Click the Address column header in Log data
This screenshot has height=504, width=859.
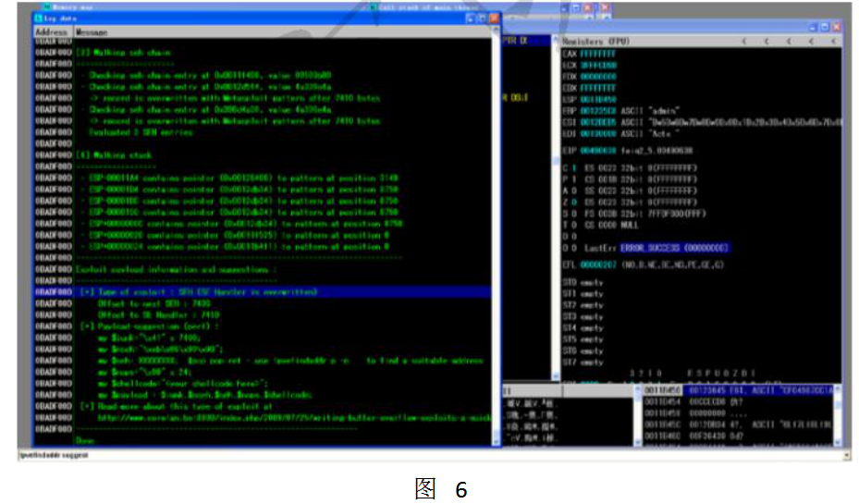coord(53,32)
